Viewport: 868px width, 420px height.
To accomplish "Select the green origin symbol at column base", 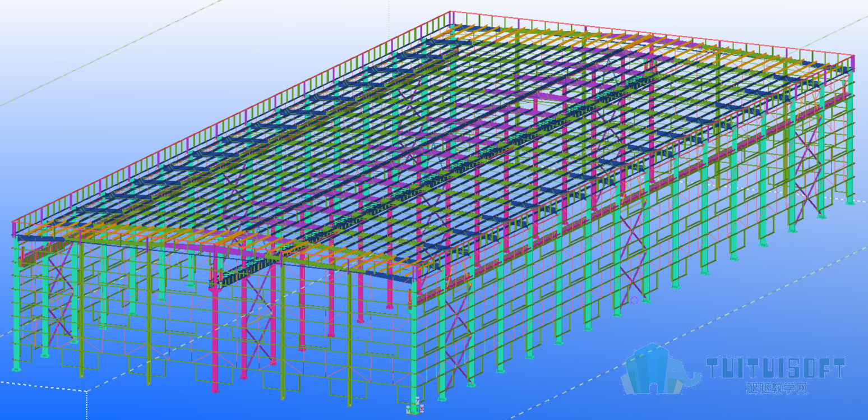I will coord(414,410).
